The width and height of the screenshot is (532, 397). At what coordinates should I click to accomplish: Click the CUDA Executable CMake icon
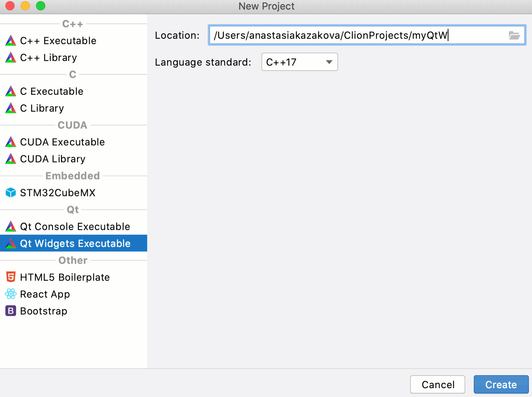(x=11, y=142)
